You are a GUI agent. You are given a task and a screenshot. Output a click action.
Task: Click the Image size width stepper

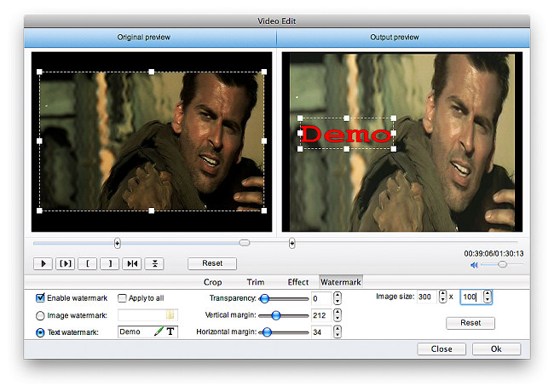point(442,297)
